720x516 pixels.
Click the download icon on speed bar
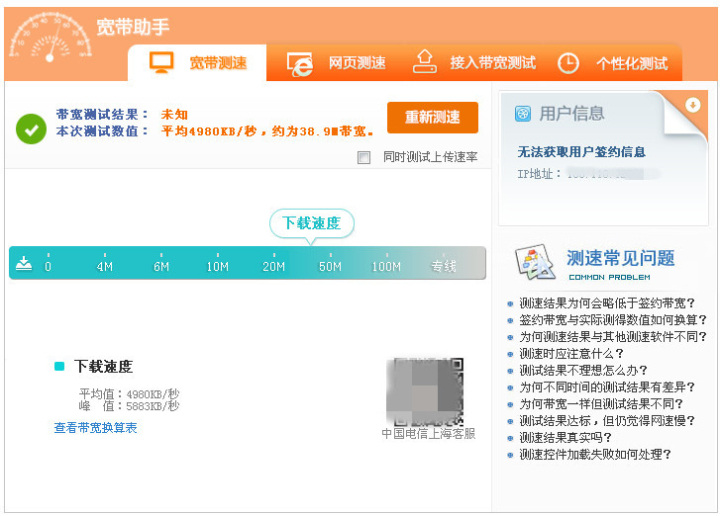click(x=24, y=264)
